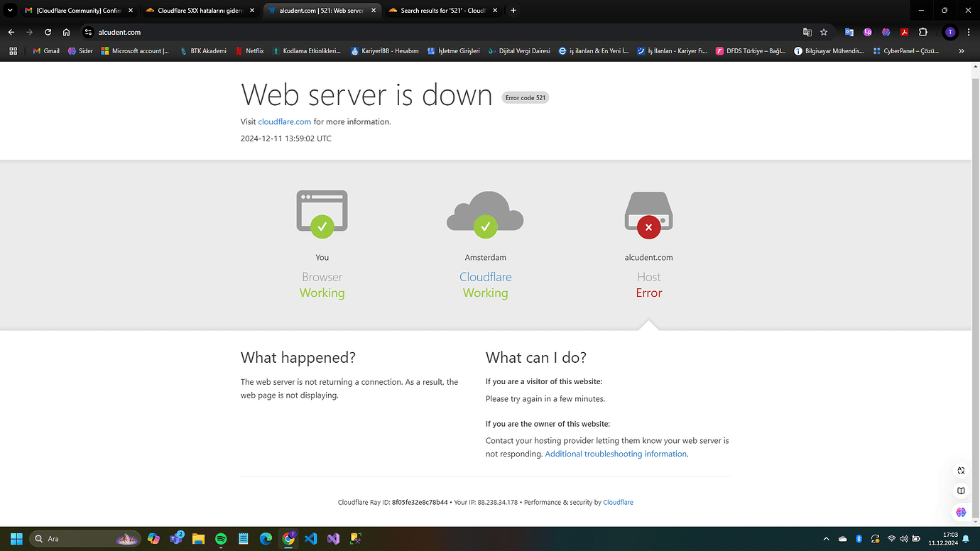This screenshot has height=551, width=980.
Task: Click the blue Cloudflare link under Amsterdam
Action: (x=486, y=277)
